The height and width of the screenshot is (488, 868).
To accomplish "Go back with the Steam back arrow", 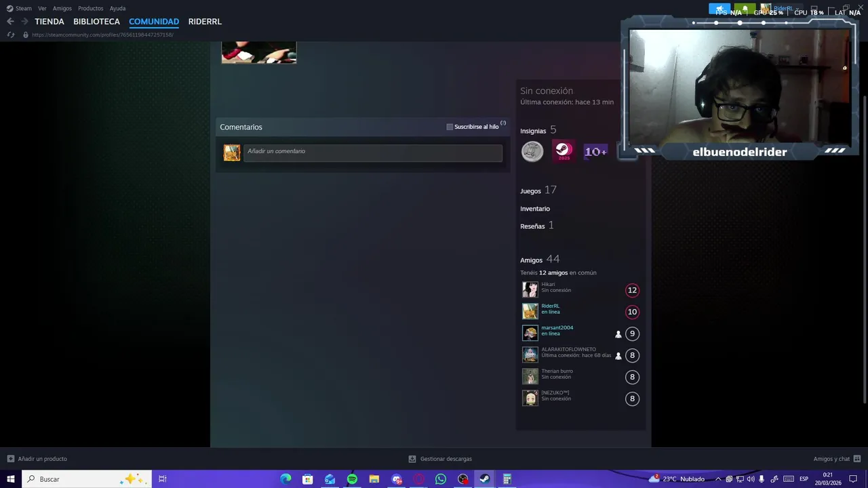I will pos(10,22).
